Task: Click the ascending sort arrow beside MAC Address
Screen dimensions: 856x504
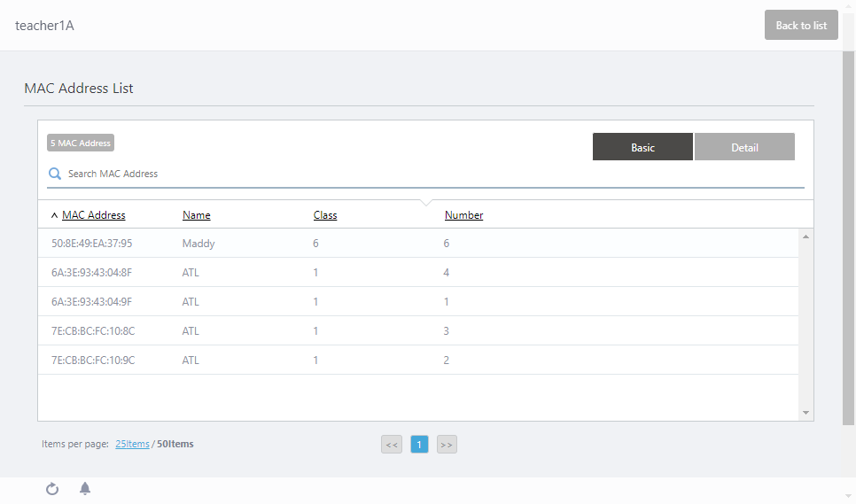Action: (54, 215)
